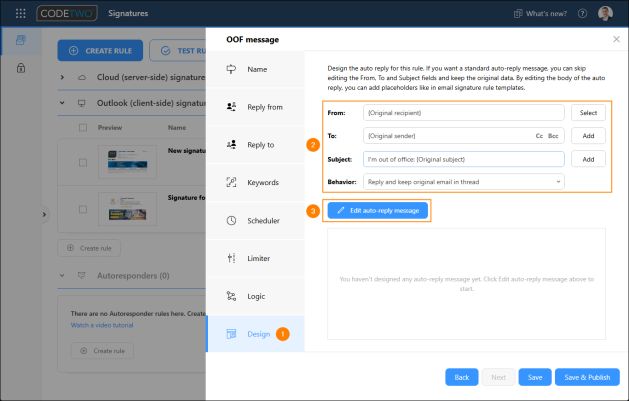Go to the Scheduler step
Viewport: 629px width, 401px height.
pyautogui.click(x=255, y=221)
